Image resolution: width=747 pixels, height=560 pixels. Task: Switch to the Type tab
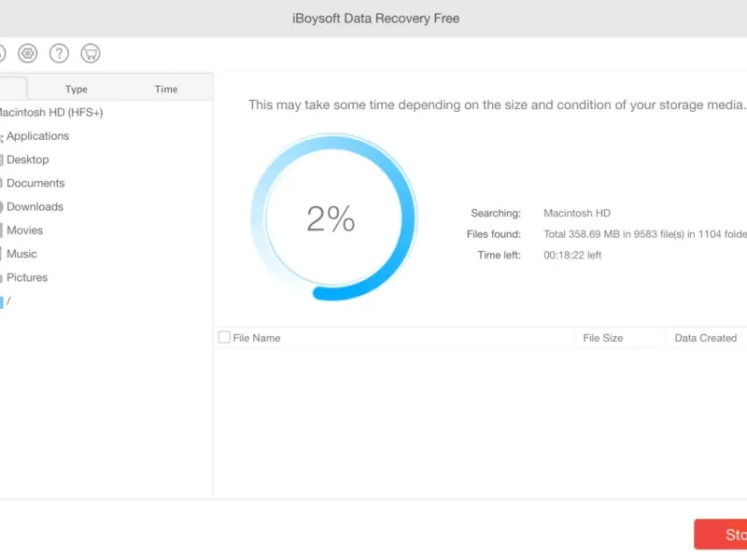click(77, 90)
